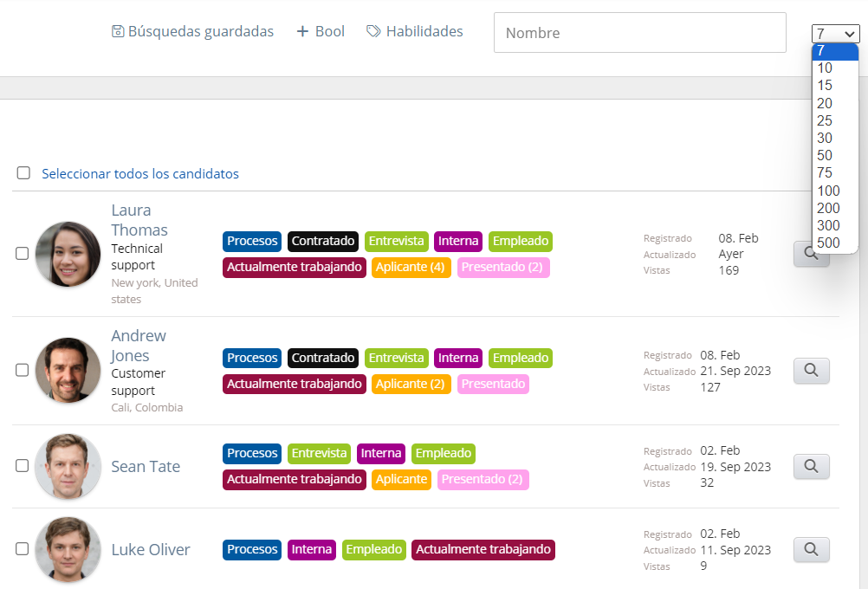Image resolution: width=868 pixels, height=589 pixels.
Task: Click Andrew Jones avatar picture
Action: [68, 370]
